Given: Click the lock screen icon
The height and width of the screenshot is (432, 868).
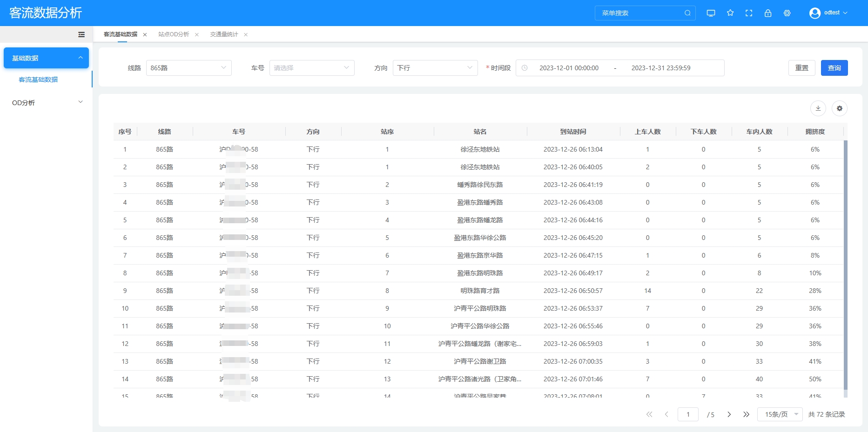Looking at the screenshot, I should click(x=768, y=13).
